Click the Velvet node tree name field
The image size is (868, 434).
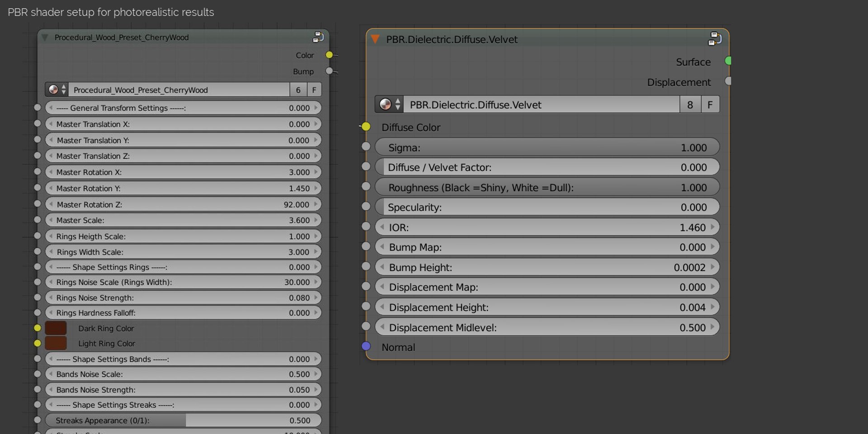[542, 104]
